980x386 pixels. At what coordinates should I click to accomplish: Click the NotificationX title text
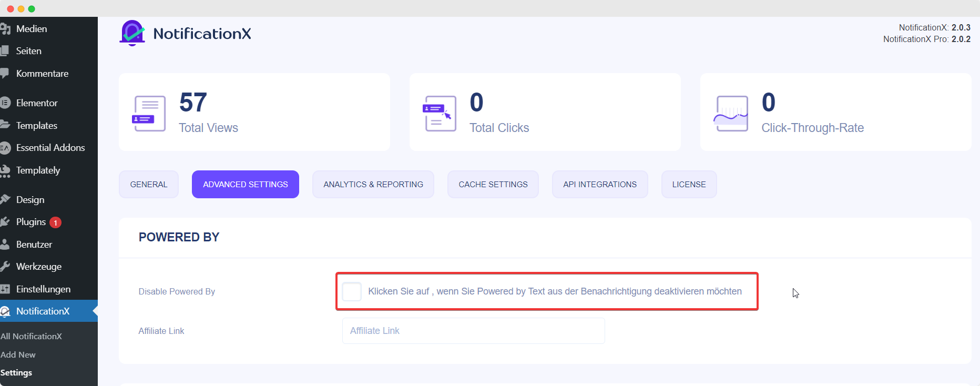[202, 34]
